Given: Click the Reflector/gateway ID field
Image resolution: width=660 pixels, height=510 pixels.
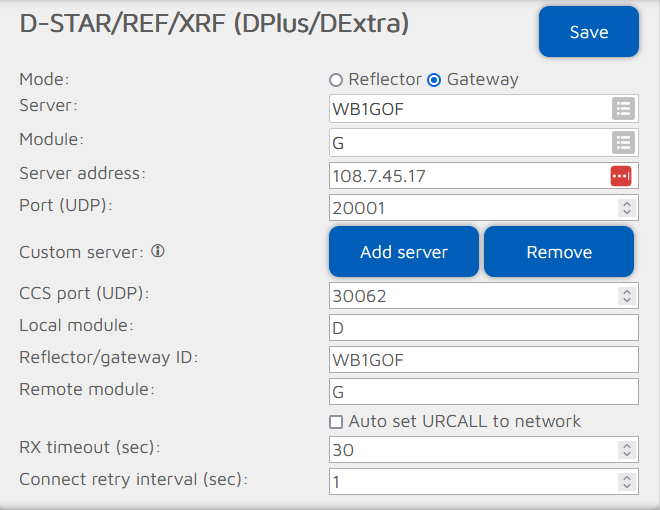Looking at the screenshot, I should pyautogui.click(x=483, y=359).
